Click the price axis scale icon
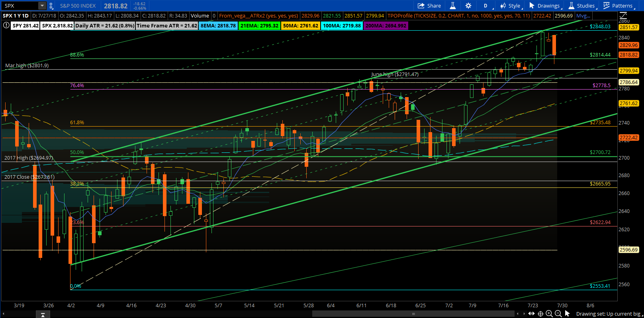The width and height of the screenshot is (644, 318). coord(623,16)
